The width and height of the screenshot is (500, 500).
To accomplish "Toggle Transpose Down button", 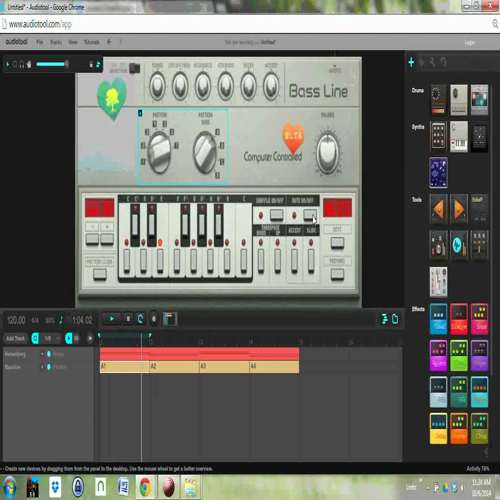I will (x=261, y=261).
